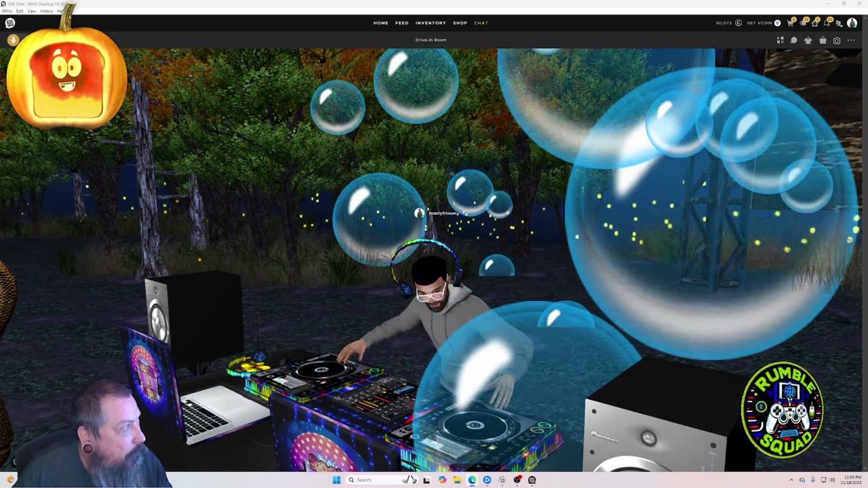This screenshot has width=868, height=488.
Task: Open the Edit menu
Action: tap(20, 11)
